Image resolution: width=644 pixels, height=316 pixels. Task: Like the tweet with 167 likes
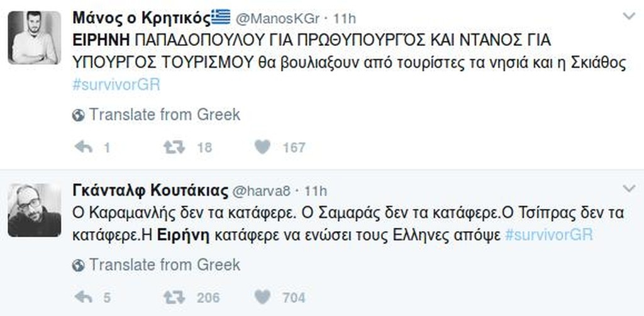click(x=263, y=147)
